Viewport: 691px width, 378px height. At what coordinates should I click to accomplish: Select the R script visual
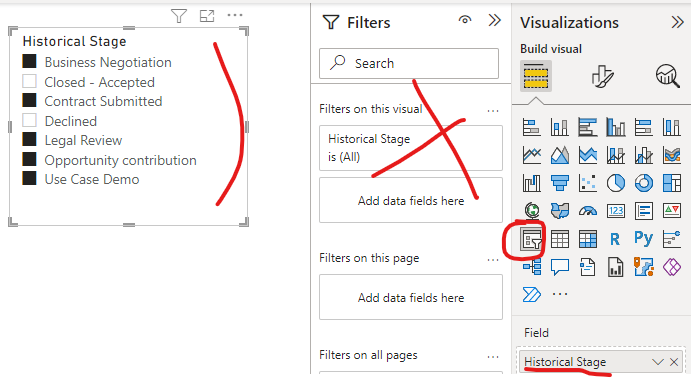[x=616, y=239]
